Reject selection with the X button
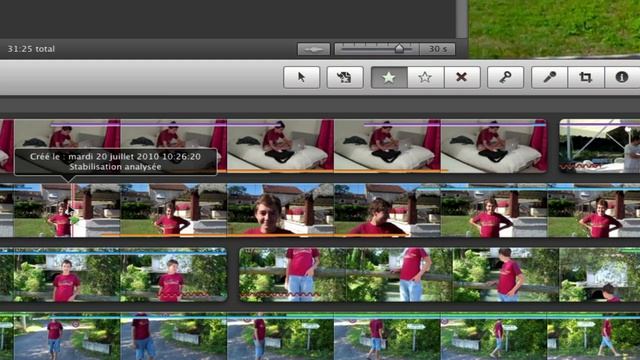 coord(462,77)
